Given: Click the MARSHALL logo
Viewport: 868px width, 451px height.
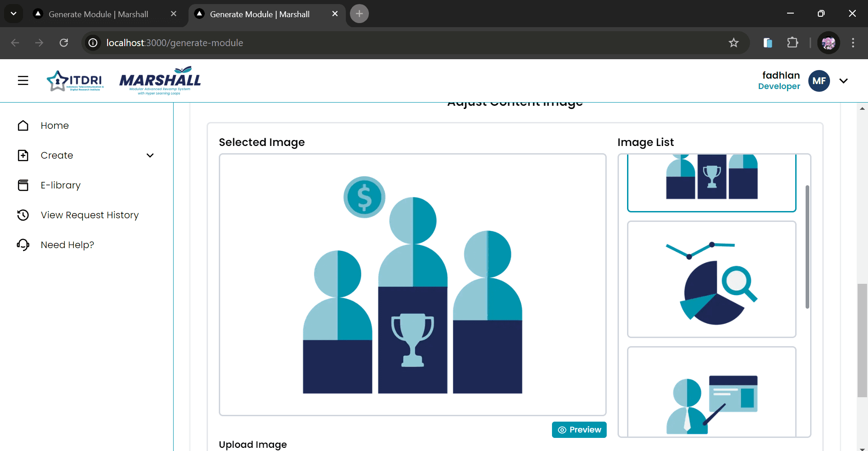Looking at the screenshot, I should coord(160,80).
